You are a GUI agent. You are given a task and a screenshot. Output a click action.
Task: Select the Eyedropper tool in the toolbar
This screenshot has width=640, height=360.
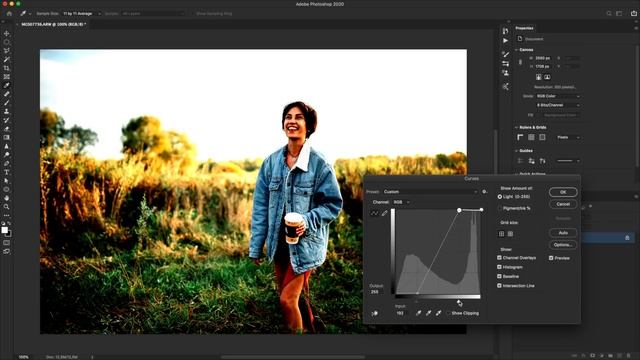coord(7,85)
